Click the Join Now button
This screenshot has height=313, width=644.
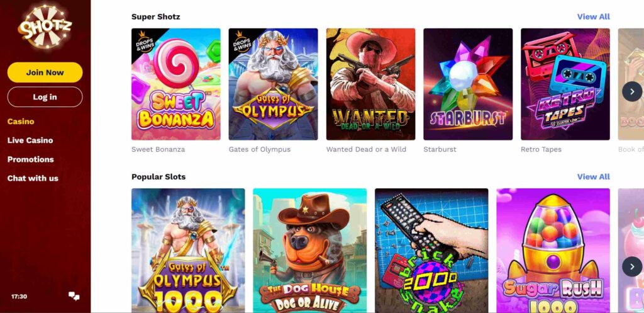(45, 72)
